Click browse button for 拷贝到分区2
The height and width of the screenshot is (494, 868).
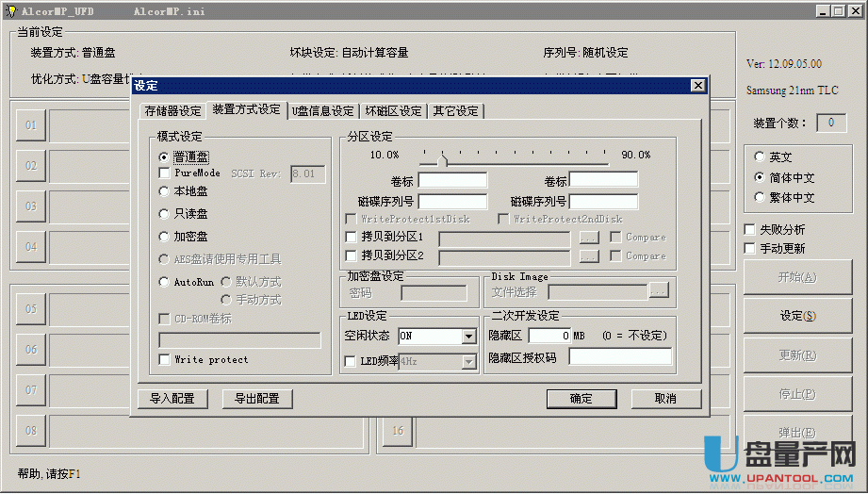tap(588, 256)
